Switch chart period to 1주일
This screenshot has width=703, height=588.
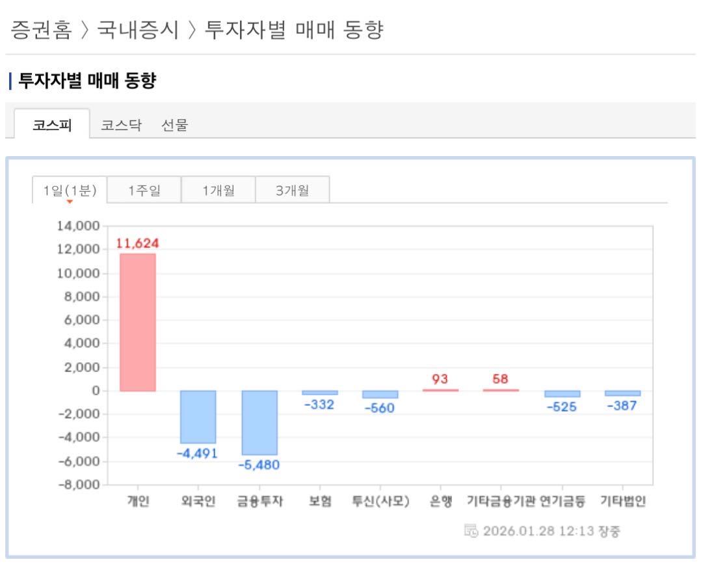144,189
